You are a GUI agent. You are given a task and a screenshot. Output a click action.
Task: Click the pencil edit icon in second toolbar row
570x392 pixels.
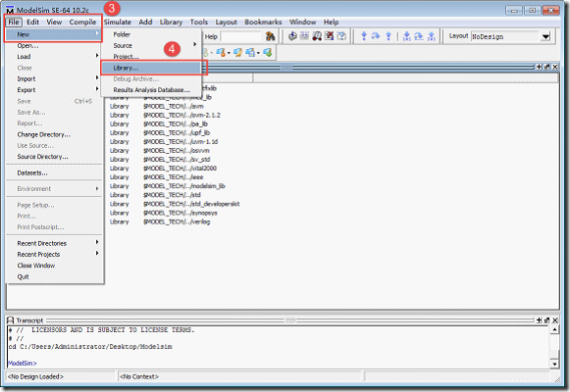(237, 53)
